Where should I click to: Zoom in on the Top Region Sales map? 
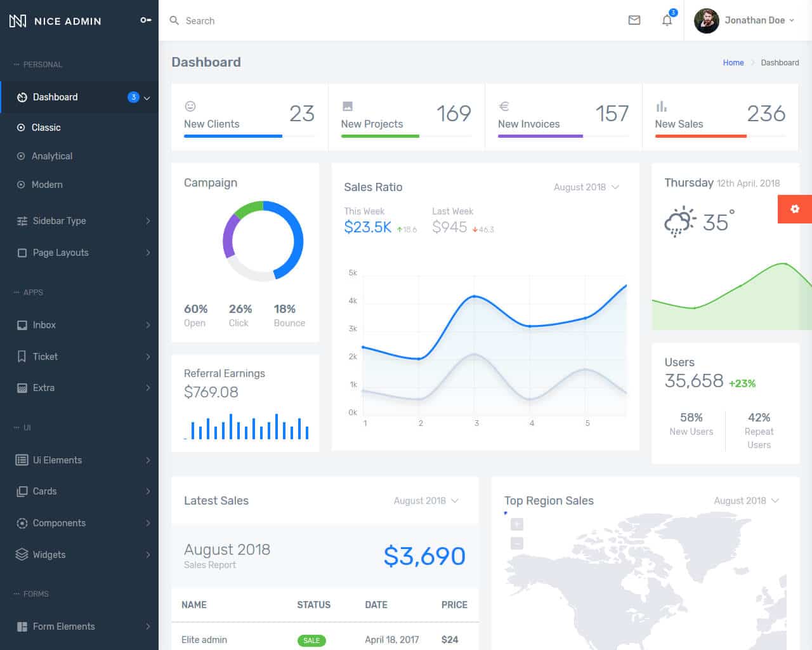pyautogui.click(x=516, y=524)
